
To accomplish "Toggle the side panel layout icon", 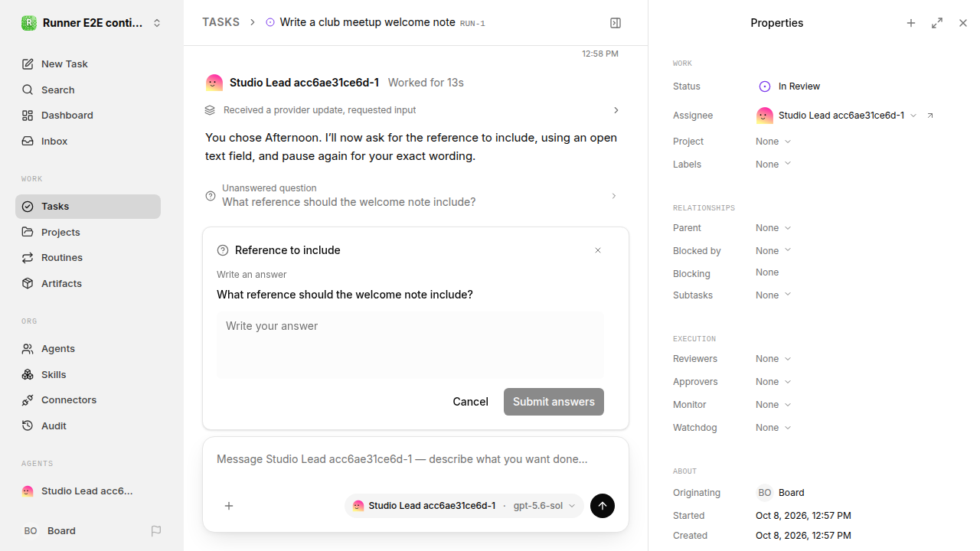I will coord(616,23).
